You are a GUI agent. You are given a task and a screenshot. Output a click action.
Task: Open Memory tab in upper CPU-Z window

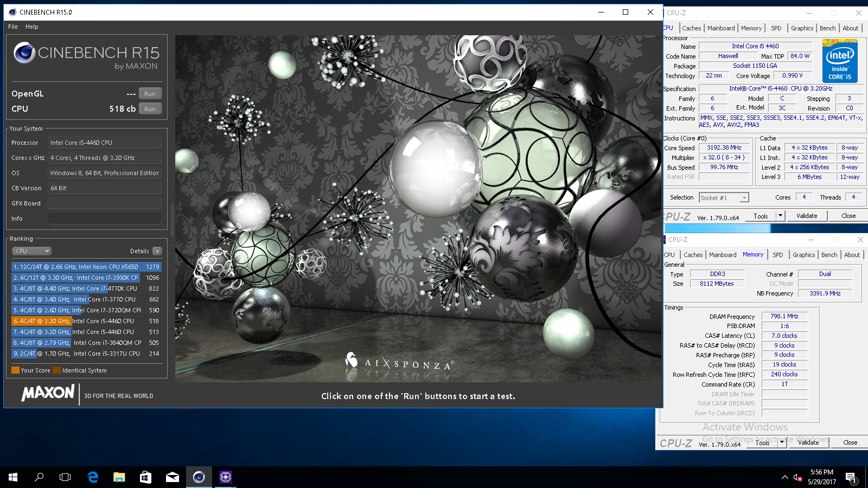(x=751, y=28)
